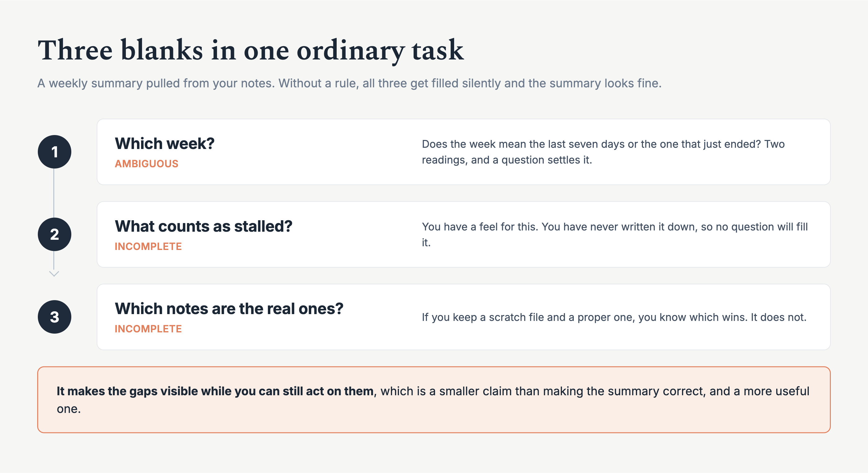Select the 'Which week?' heading
The width and height of the screenshot is (868, 473).
(164, 143)
